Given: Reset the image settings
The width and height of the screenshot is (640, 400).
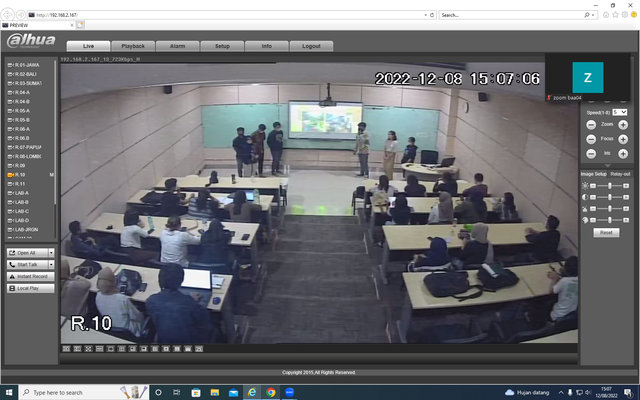Looking at the screenshot, I should pos(606,232).
